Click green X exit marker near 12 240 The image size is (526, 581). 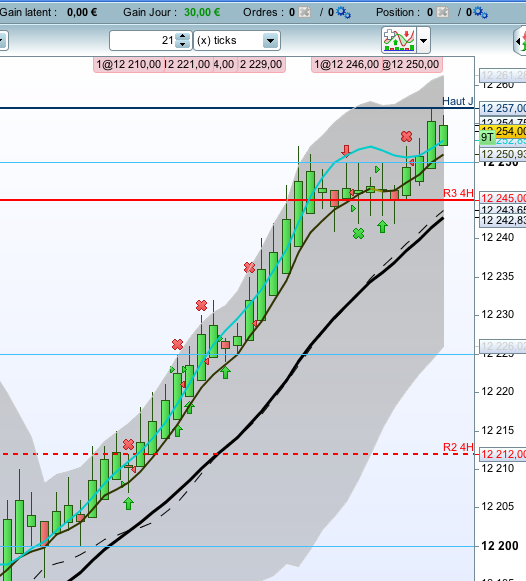tap(358, 233)
